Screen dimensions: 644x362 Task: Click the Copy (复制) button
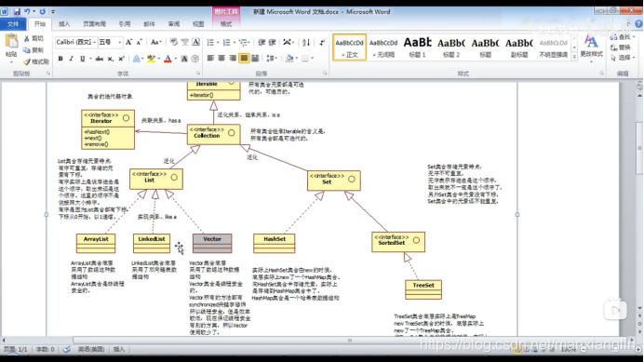[x=34, y=49]
